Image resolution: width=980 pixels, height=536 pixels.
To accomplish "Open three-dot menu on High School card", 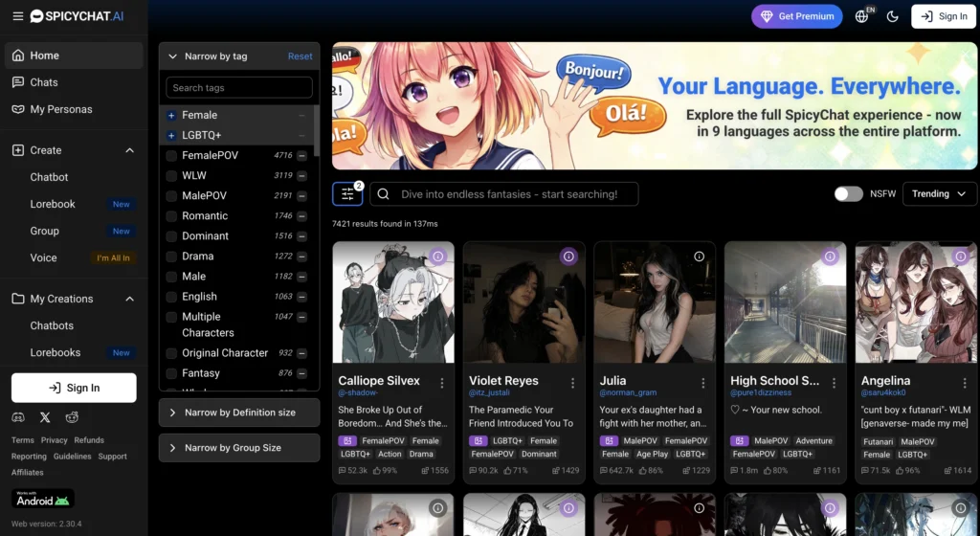I will click(x=834, y=383).
